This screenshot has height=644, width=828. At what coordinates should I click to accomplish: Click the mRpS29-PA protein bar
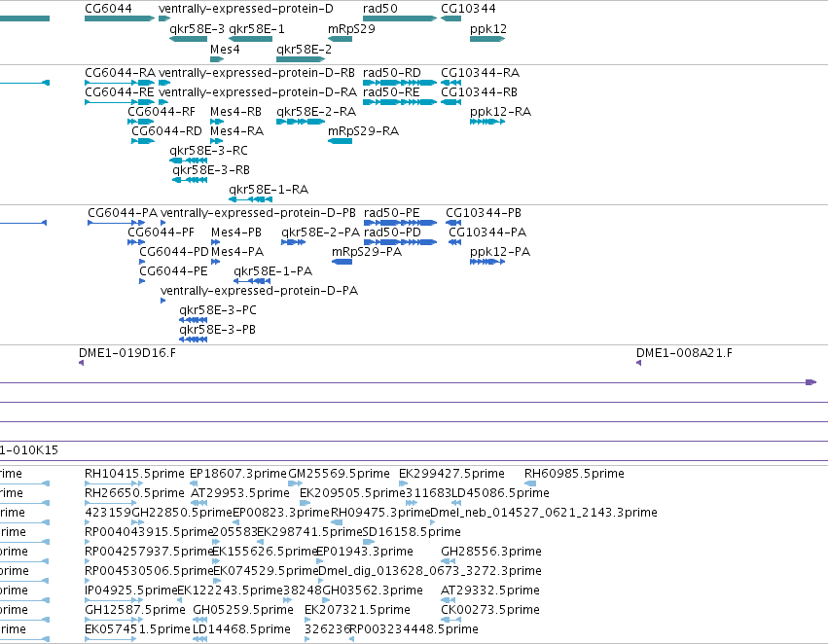(x=342, y=262)
